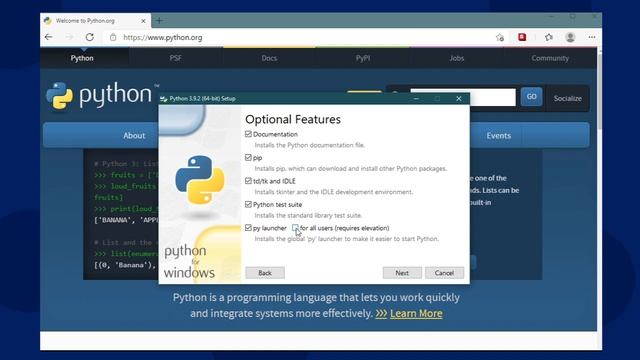Go back using the browser back arrow
This screenshot has width=640, height=360.
point(49,37)
